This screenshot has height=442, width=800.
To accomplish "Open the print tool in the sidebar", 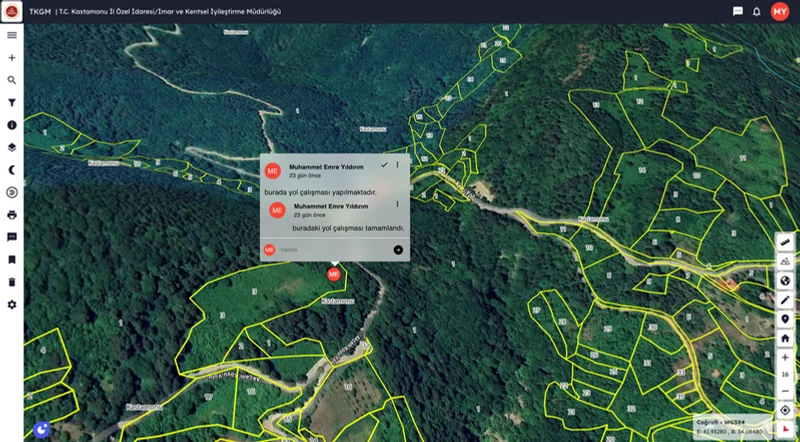I will pyautogui.click(x=12, y=215).
